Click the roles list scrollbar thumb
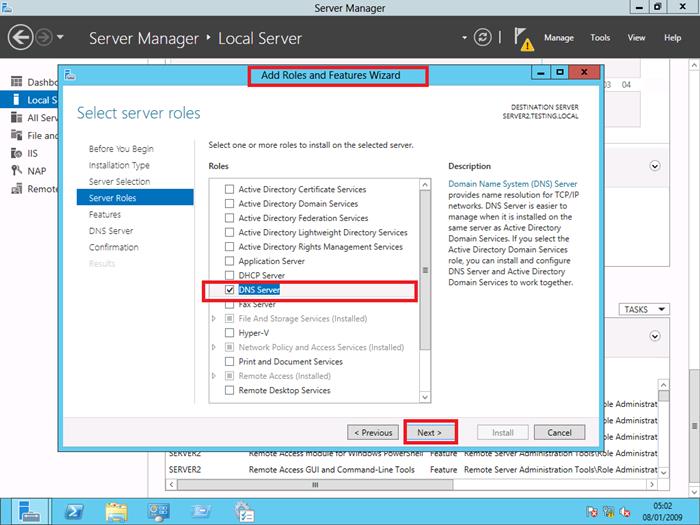Image resolution: width=700 pixels, height=525 pixels. [425, 270]
